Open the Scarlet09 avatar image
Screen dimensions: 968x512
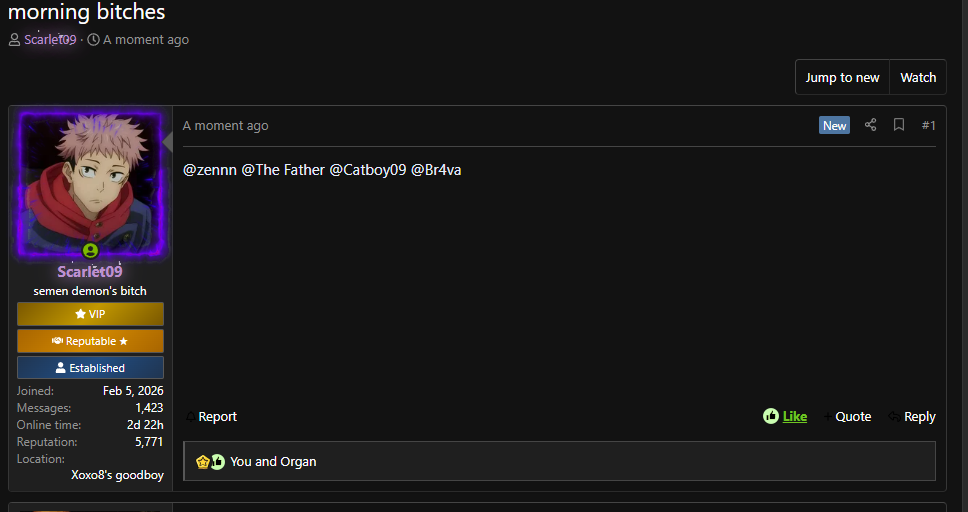(x=90, y=183)
